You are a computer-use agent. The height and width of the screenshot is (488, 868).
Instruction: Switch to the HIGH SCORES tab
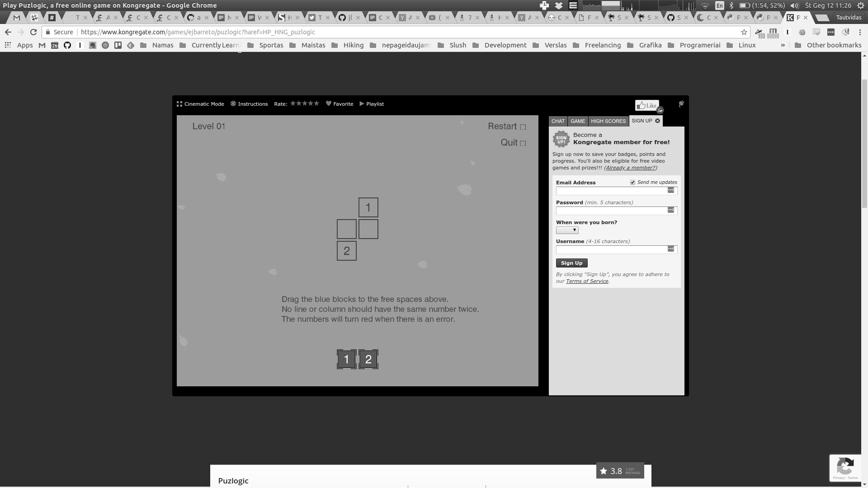[x=608, y=120]
